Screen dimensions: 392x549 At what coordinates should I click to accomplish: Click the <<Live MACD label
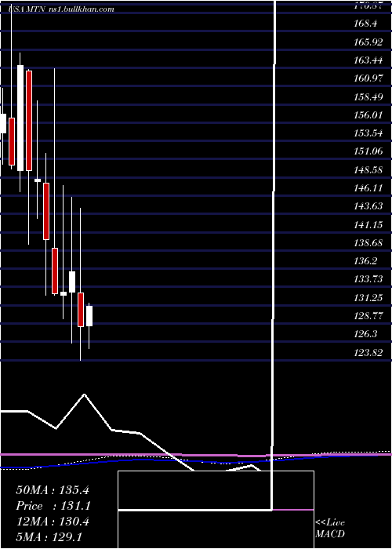(330, 528)
